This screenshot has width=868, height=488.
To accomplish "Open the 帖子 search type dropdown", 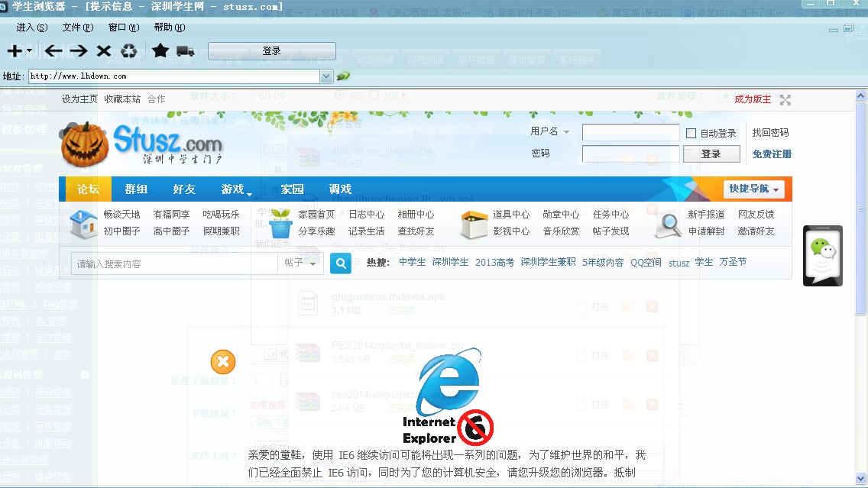I will click(300, 263).
